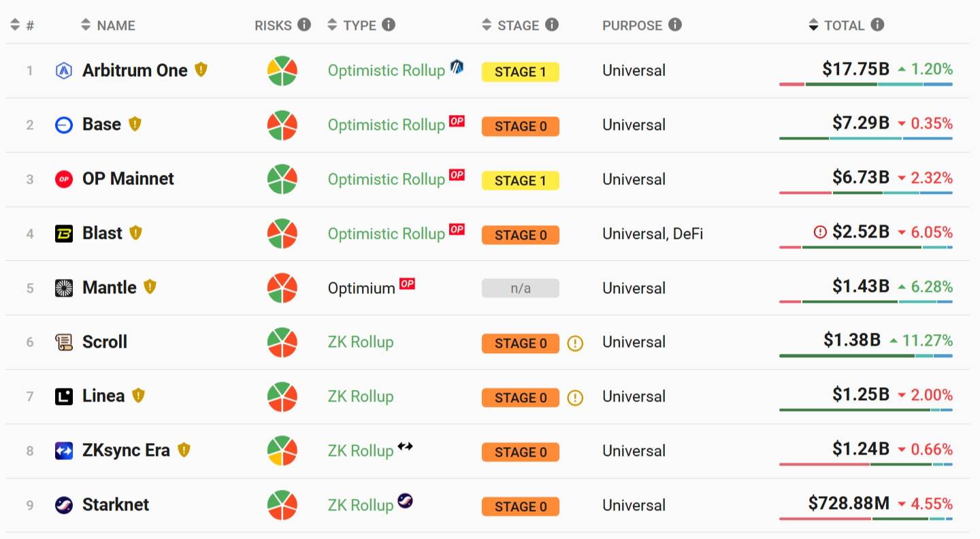Click the ZKsync Era logo icon
The width and height of the screenshot is (980, 539).
coord(64,451)
